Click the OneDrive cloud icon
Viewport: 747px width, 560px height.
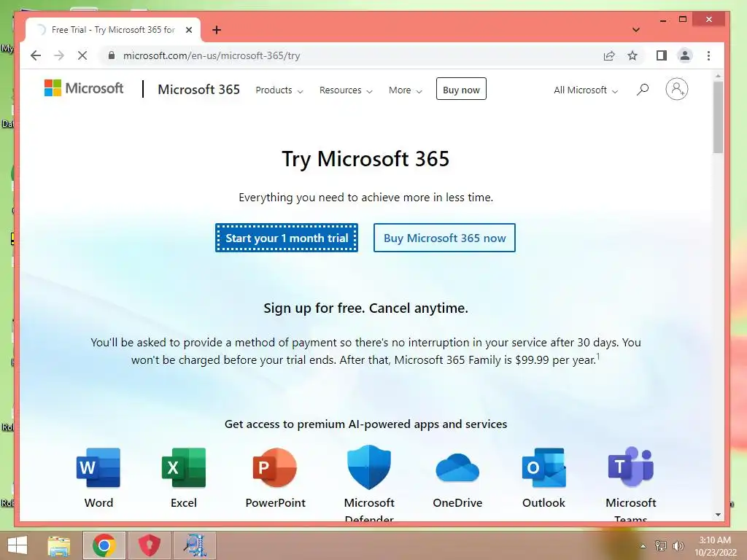pos(457,468)
